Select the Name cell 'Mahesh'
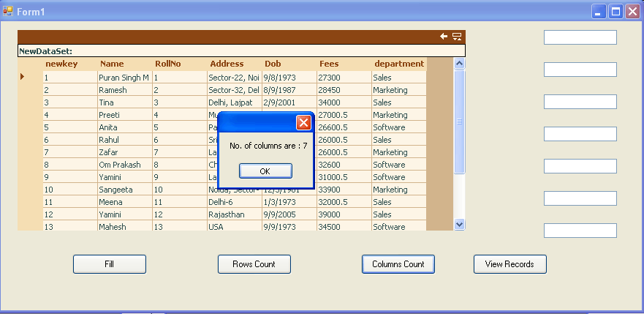 pyautogui.click(x=125, y=225)
